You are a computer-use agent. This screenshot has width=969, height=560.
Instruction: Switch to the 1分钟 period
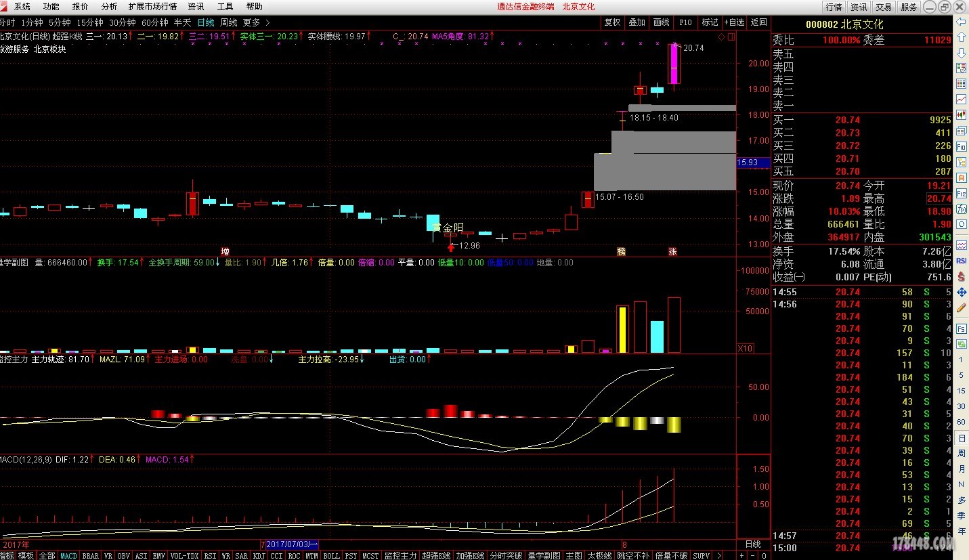coord(32,22)
